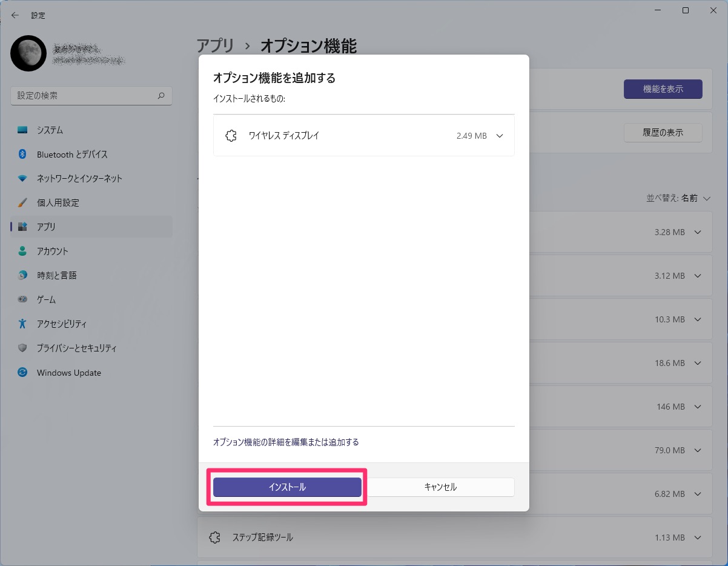Expand the 6.82 MB feature row
This screenshot has height=566, width=728.
(698, 494)
